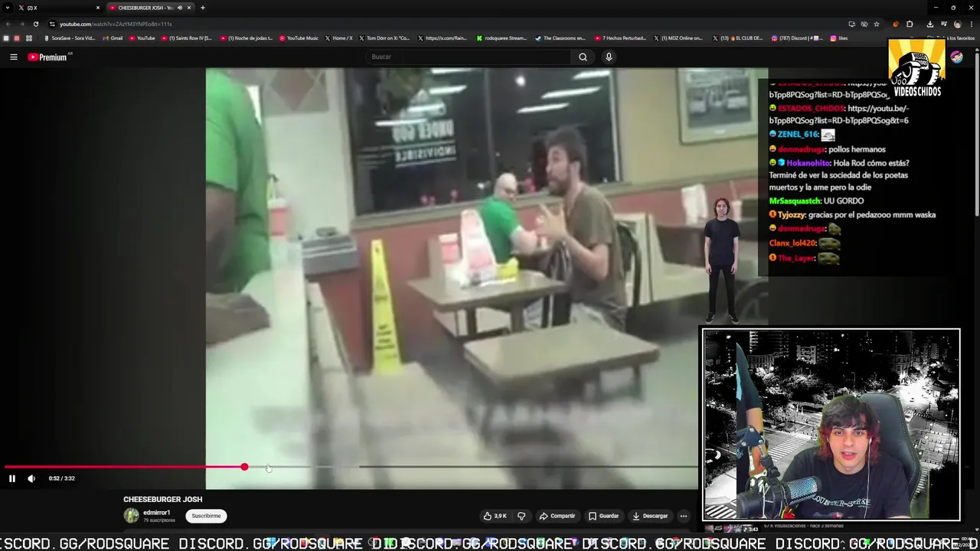
Task: Open the YouTube Music bookmark
Action: coord(299,38)
